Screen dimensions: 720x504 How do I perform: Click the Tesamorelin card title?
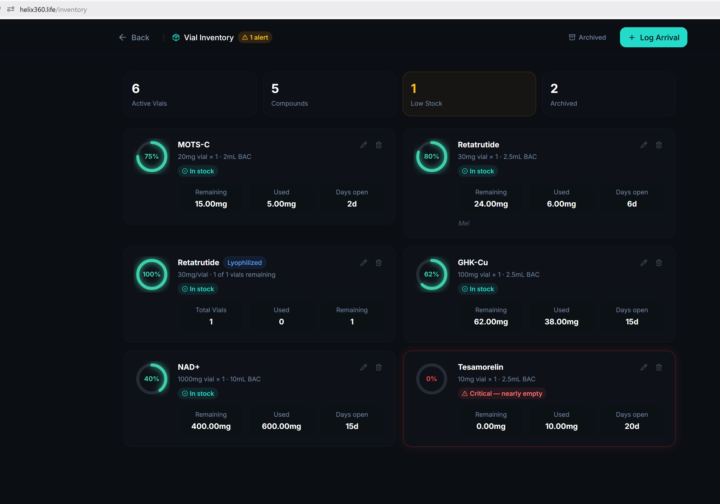coord(480,367)
